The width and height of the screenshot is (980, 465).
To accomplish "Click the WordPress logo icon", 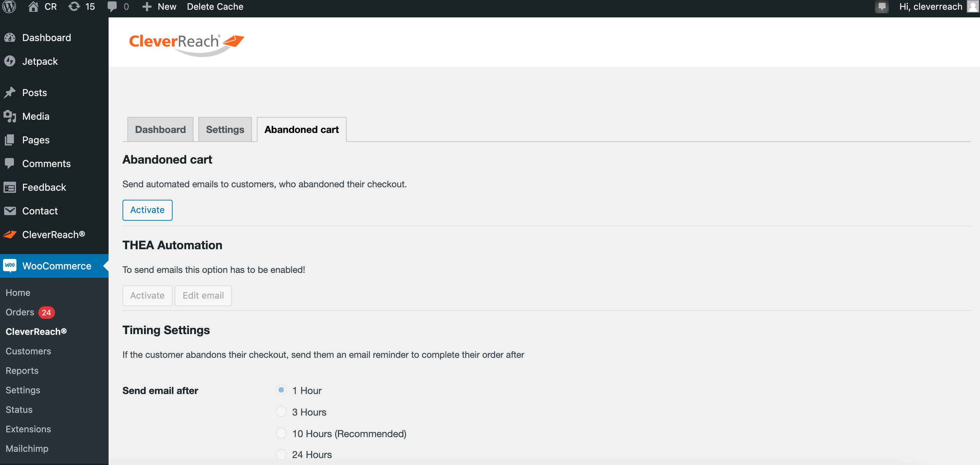I will coord(9,7).
